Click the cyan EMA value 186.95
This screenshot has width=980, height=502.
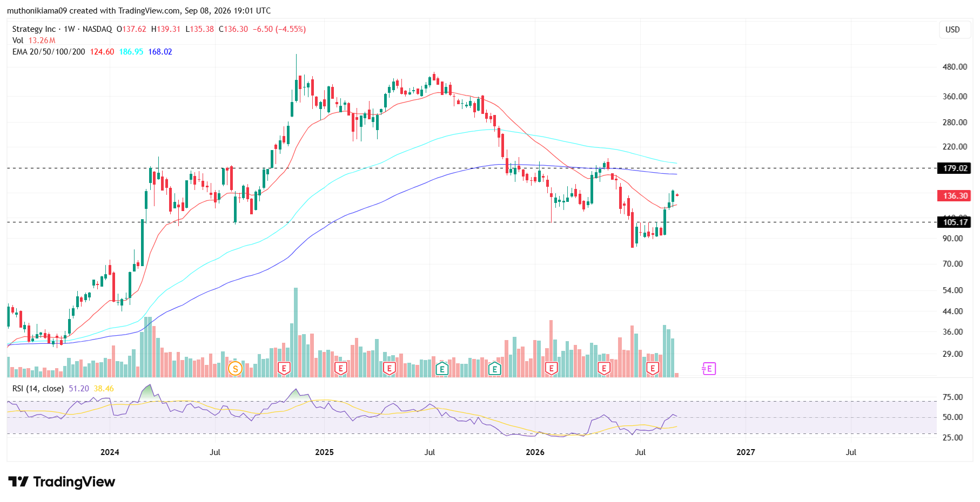(131, 52)
